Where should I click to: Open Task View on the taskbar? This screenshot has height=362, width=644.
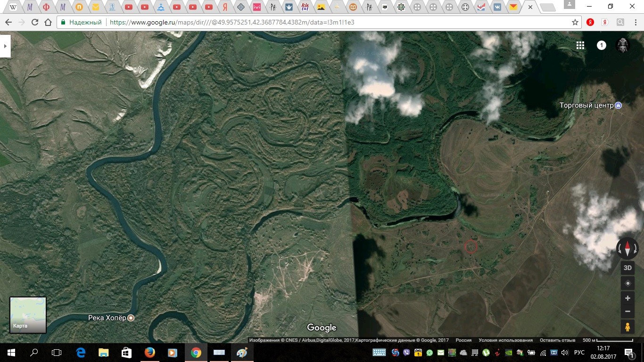click(x=57, y=352)
